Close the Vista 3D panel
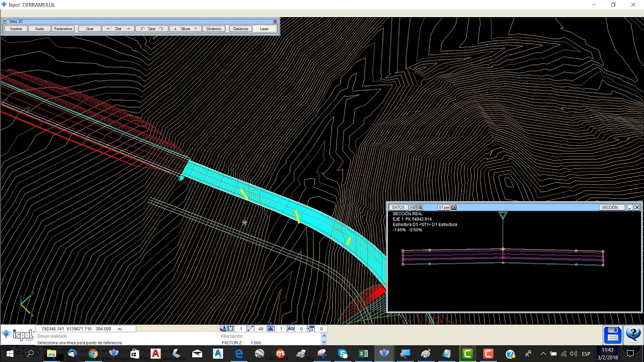This screenshot has height=362, width=644. pos(275,21)
